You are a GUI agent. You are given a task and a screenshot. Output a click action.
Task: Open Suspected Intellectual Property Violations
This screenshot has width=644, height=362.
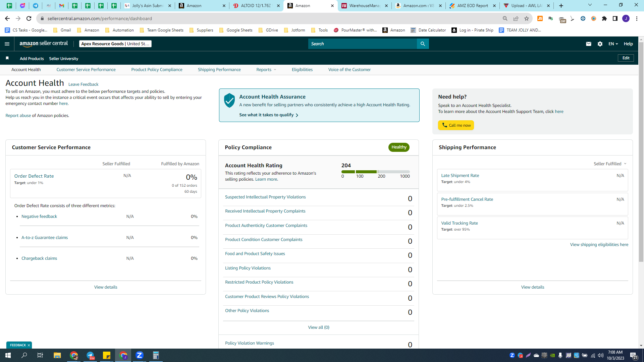click(x=265, y=197)
